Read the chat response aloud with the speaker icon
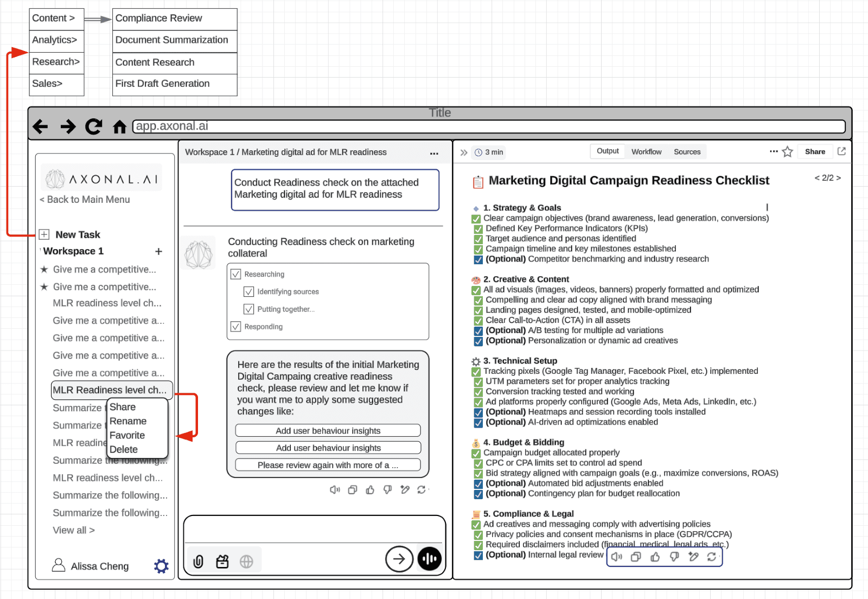This screenshot has height=599, width=868. pos(335,490)
